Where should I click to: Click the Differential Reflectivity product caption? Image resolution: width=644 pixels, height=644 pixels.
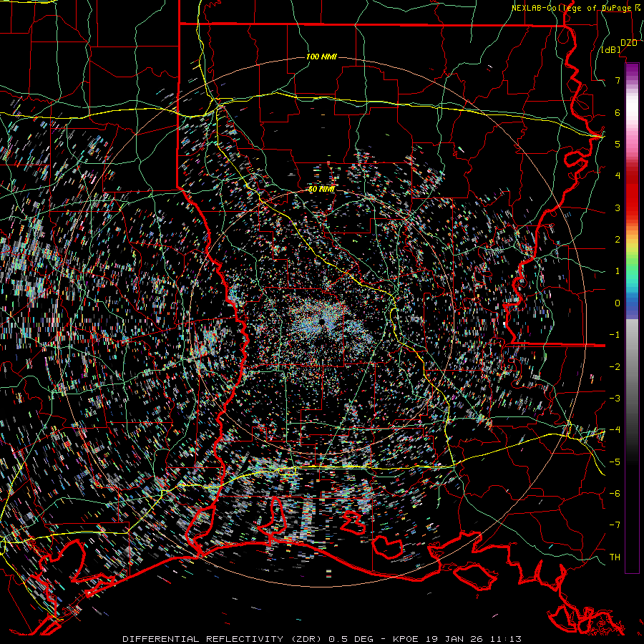[322, 639]
